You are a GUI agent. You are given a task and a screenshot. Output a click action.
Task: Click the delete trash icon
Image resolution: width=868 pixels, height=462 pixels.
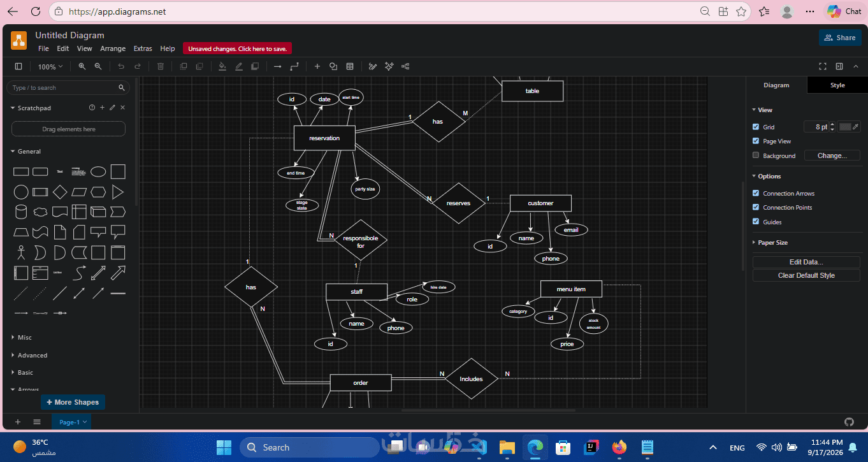point(161,66)
